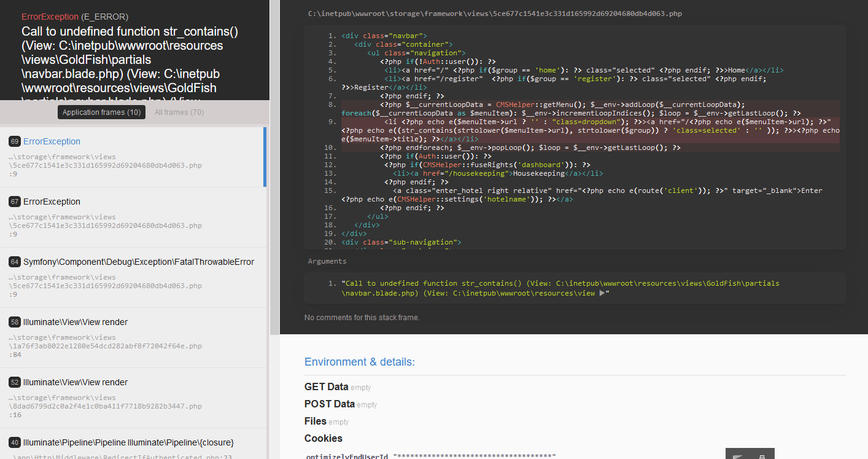This screenshot has height=459, width=868.
Task: Click the code line with href="/register"
Action: click(554, 83)
